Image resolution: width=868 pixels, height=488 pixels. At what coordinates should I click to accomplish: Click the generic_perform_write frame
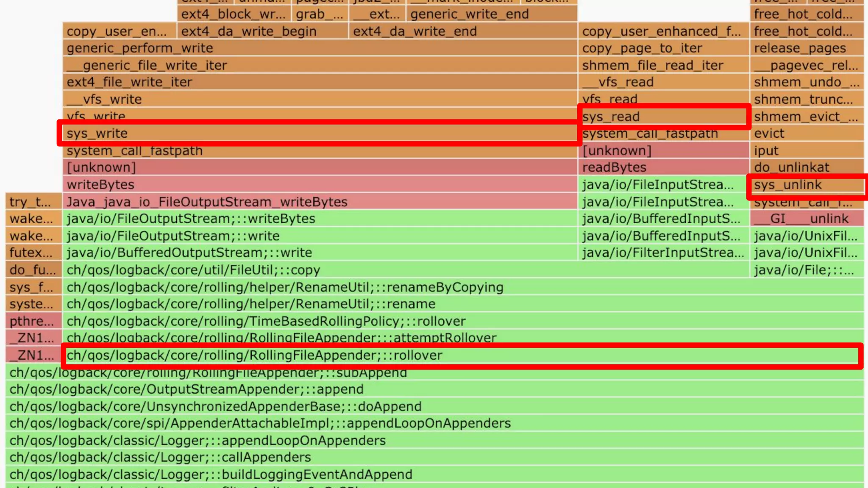pos(320,48)
